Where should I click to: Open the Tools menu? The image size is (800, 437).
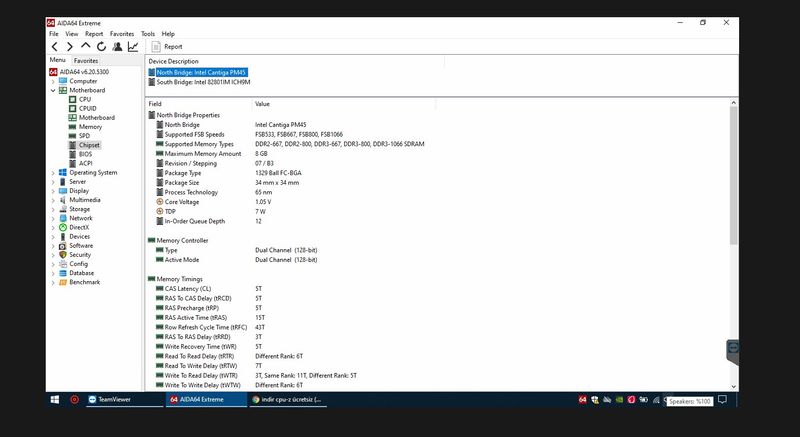(x=148, y=34)
